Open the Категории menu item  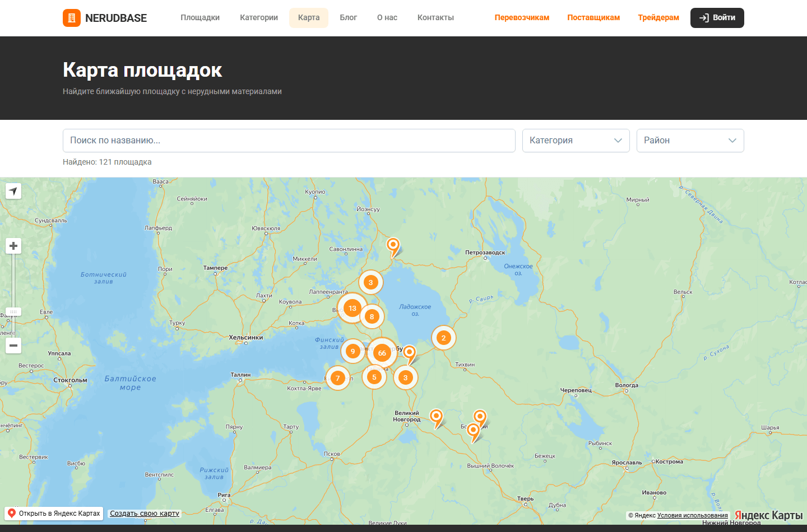click(259, 18)
